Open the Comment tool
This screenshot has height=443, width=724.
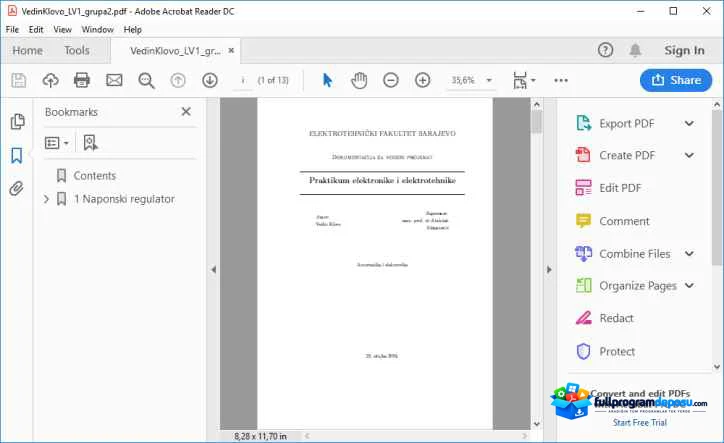click(x=624, y=221)
